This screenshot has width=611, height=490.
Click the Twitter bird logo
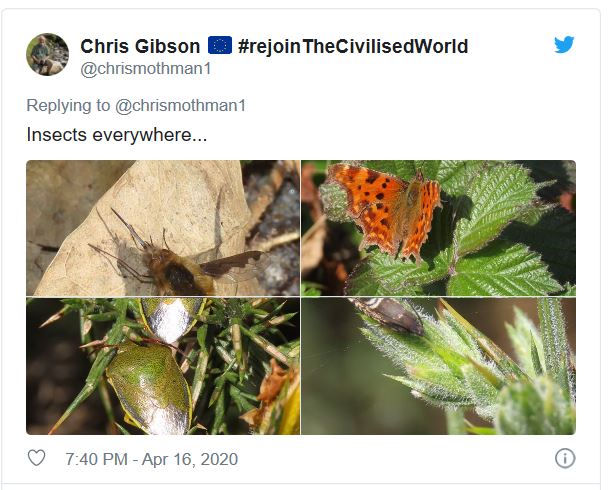pos(564,44)
